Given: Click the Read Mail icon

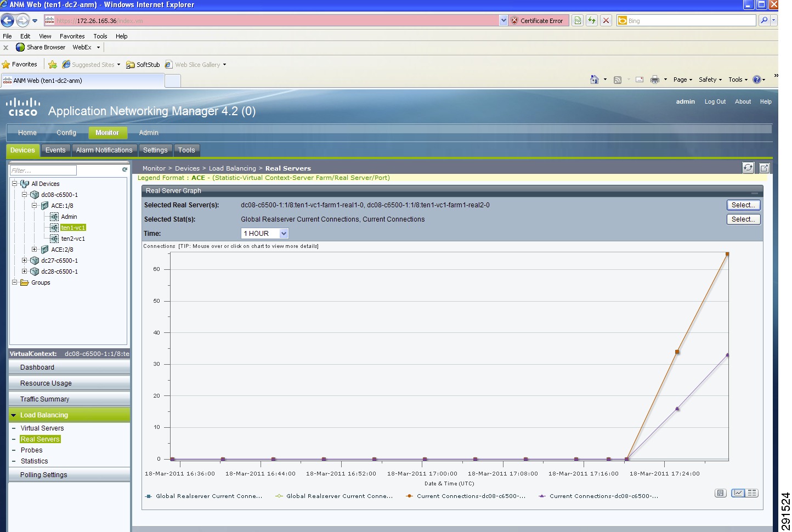Looking at the screenshot, I should 640,80.
